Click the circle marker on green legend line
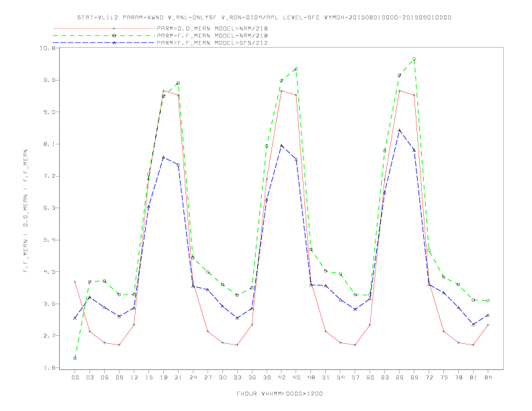The height and width of the screenshot is (411, 532). click(x=114, y=36)
